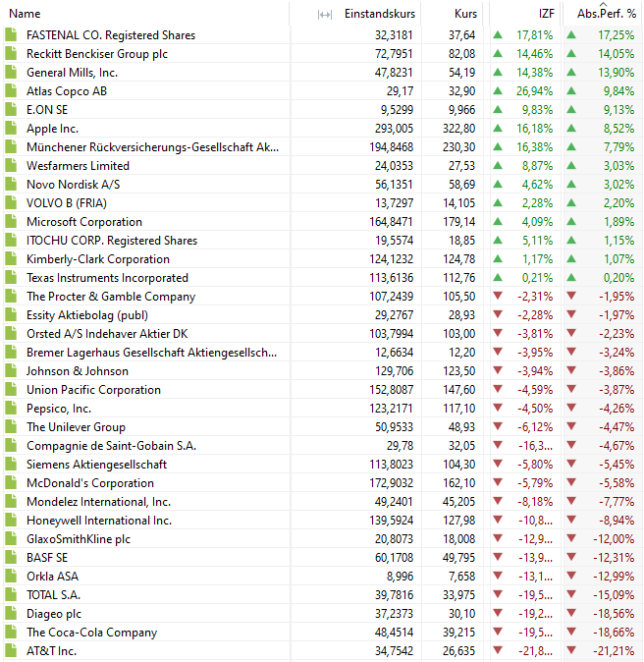Click the security icon for Procter & Gamble

click(x=11, y=296)
